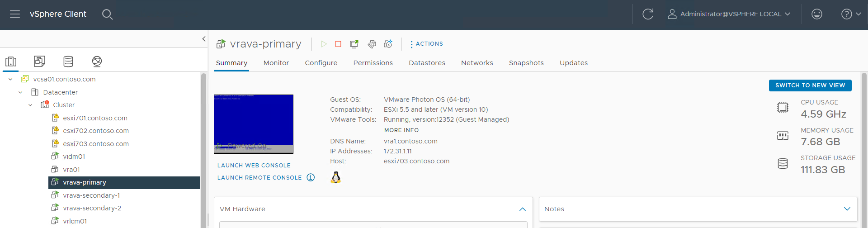Click the remote console info icon
868x228 pixels.
tap(311, 177)
